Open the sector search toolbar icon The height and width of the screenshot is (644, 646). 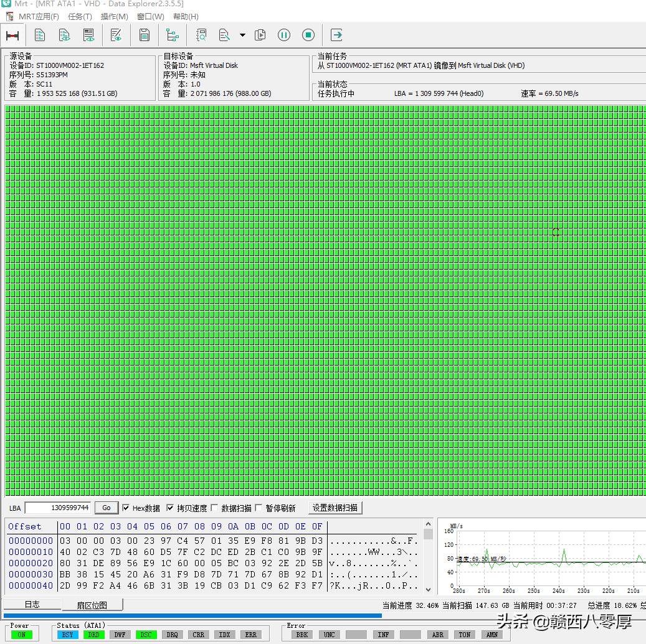click(x=201, y=35)
